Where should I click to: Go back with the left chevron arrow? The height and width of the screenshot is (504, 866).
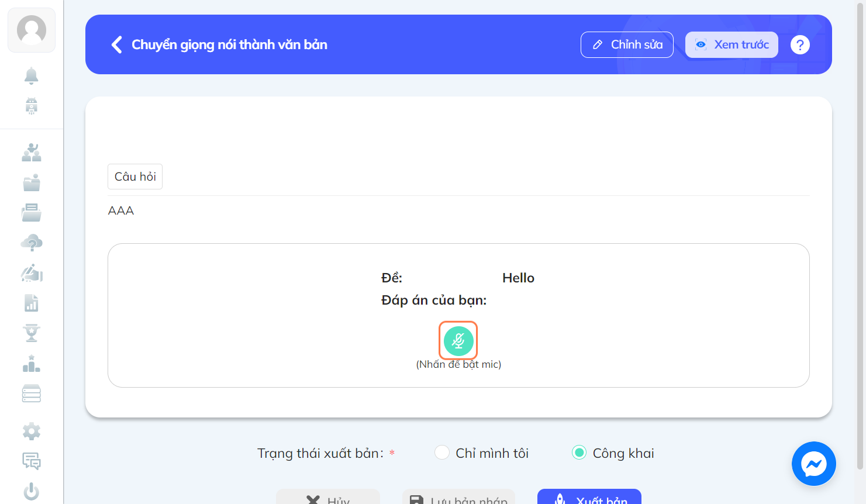(117, 44)
